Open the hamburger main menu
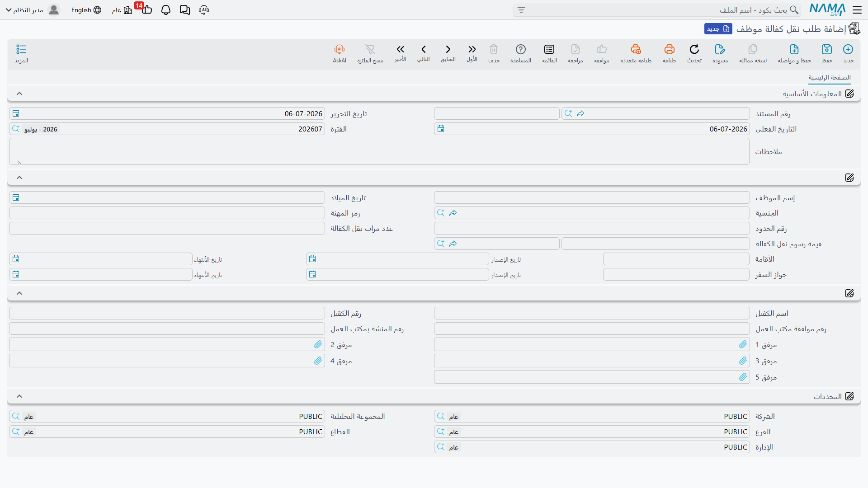The image size is (868, 488). pyautogui.click(x=857, y=10)
